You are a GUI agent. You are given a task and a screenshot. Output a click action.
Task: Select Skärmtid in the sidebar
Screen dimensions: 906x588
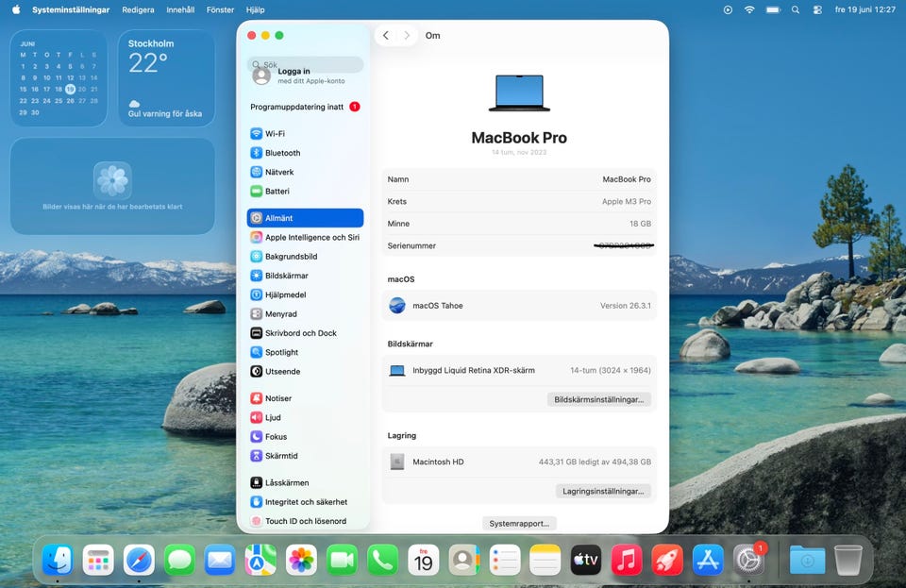(x=305, y=455)
